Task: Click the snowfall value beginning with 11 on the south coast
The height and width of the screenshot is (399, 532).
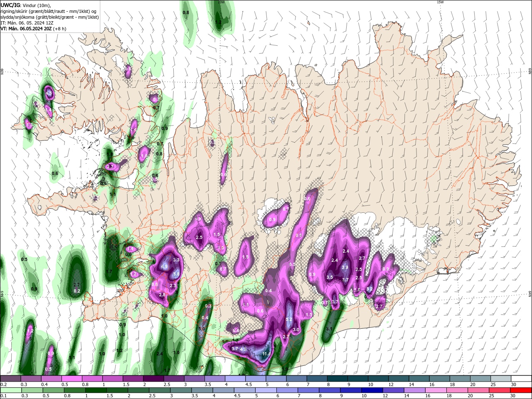Action: pyautogui.click(x=266, y=354)
